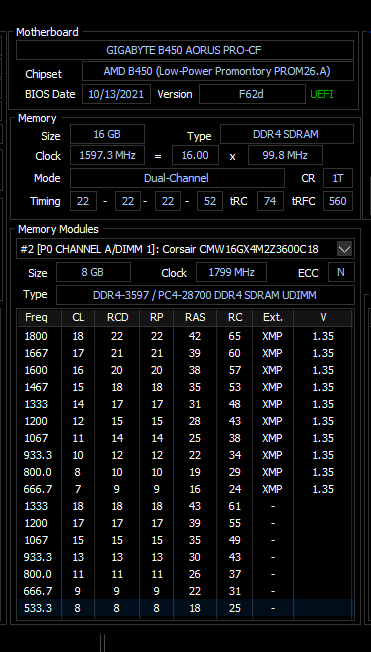Select the DDR4-3597 / PC4-28700 type field
This screenshot has width=371, height=652.
click(x=205, y=295)
